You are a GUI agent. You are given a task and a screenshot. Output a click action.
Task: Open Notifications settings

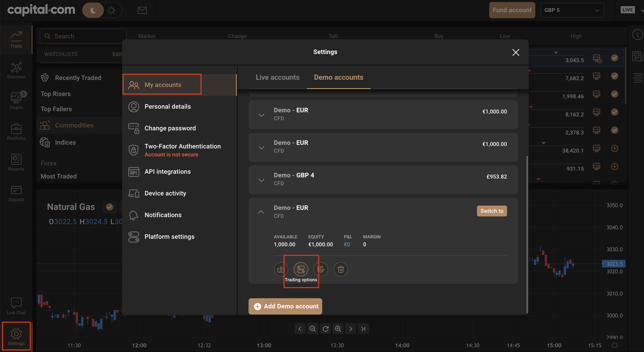click(x=179, y=215)
